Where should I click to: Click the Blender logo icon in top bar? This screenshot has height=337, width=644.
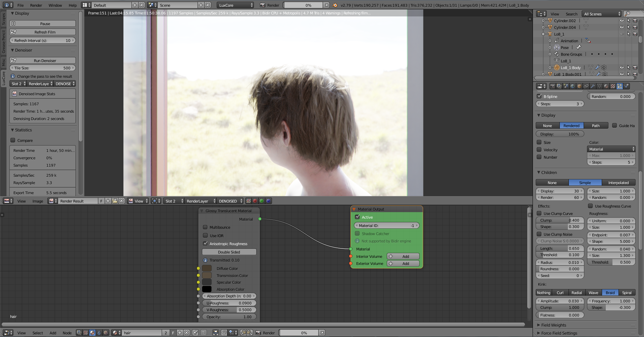335,5
